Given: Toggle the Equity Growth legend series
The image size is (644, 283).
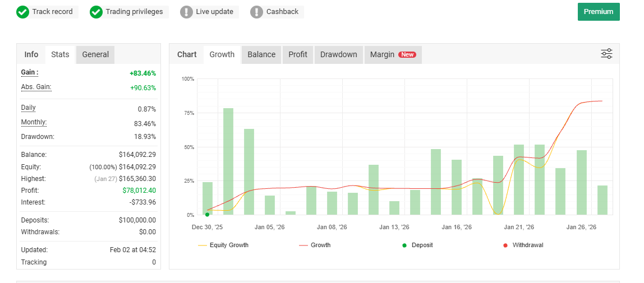Looking at the screenshot, I should point(223,245).
